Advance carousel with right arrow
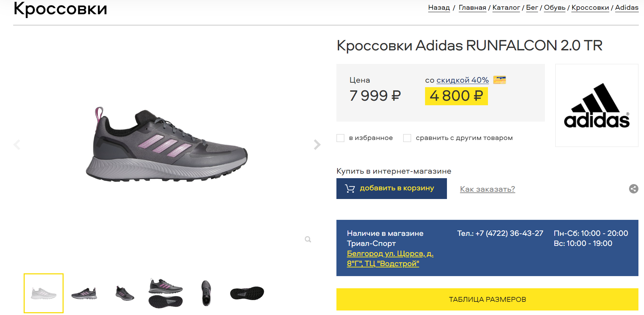This screenshot has height=315, width=644. [317, 144]
